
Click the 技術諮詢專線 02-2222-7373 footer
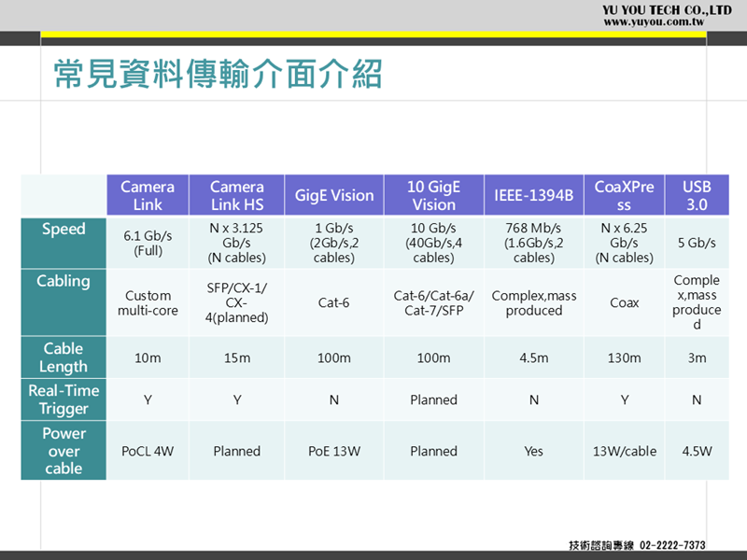tap(637, 545)
